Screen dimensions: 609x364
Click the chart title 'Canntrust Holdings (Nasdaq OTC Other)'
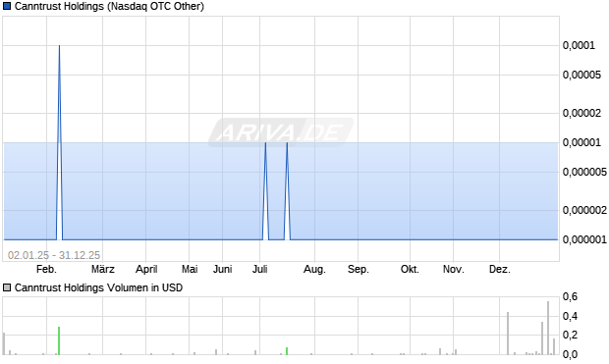(x=109, y=6)
